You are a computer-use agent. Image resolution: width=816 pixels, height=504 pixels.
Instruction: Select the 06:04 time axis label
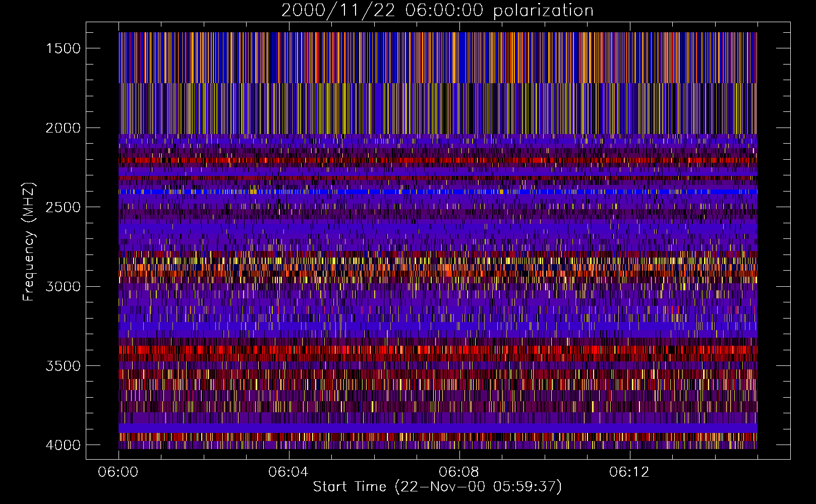(x=288, y=472)
